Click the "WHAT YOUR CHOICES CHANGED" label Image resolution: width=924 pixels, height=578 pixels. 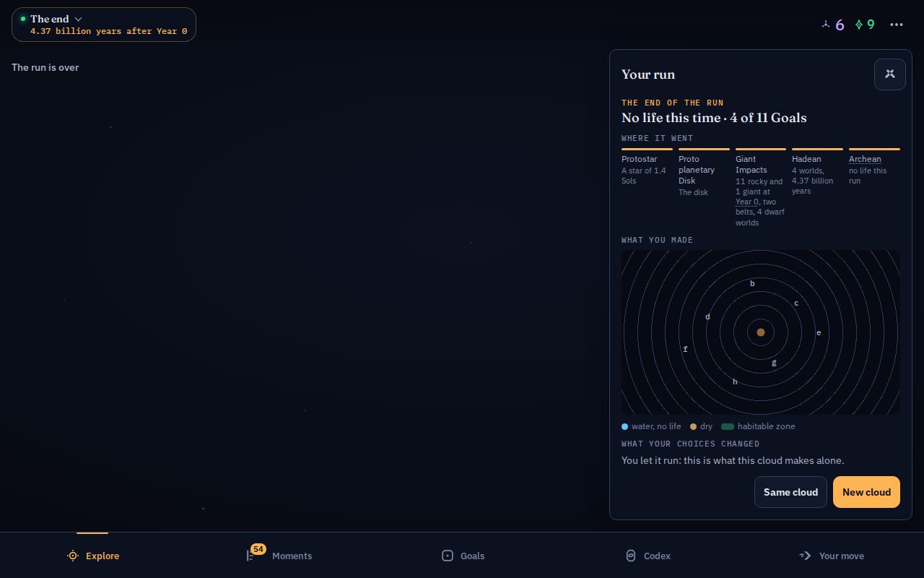pyautogui.click(x=690, y=444)
